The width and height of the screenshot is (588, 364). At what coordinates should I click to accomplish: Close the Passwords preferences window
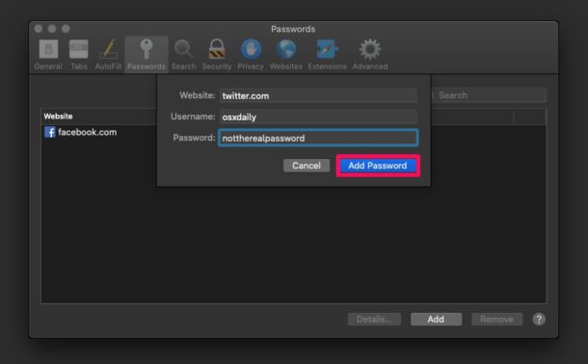tap(39, 29)
